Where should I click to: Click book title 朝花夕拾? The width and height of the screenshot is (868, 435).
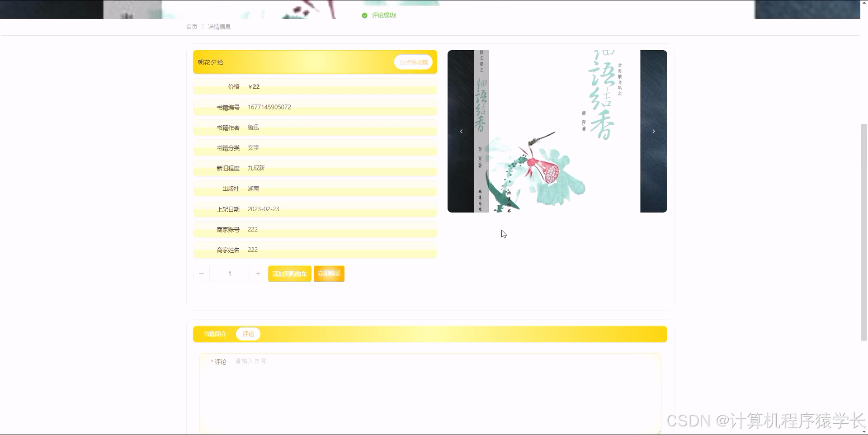coord(210,62)
